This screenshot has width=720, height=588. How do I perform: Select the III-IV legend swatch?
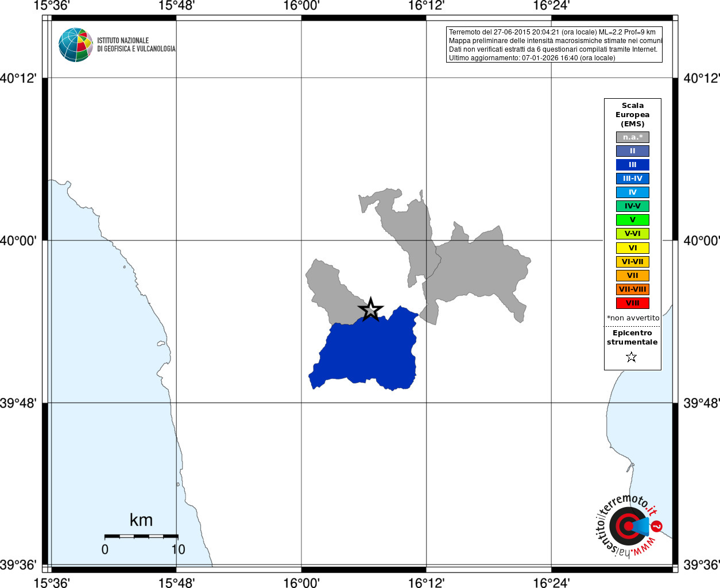(x=633, y=179)
